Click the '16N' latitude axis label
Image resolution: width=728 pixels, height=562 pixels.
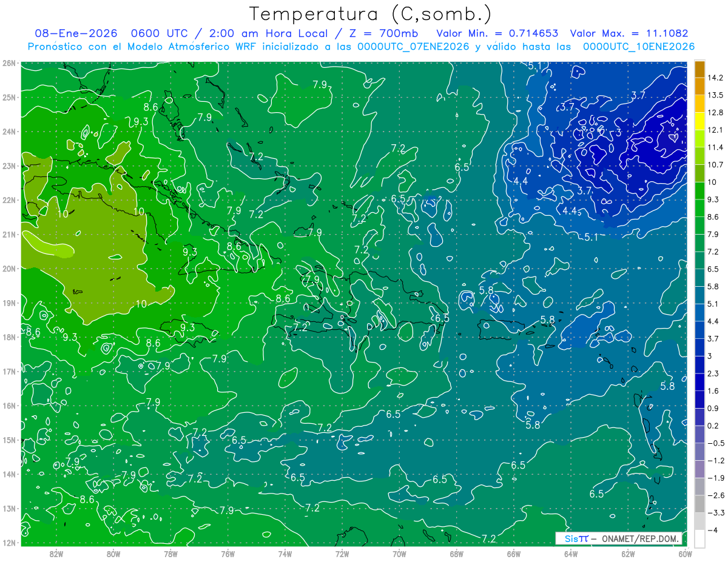click(x=9, y=405)
